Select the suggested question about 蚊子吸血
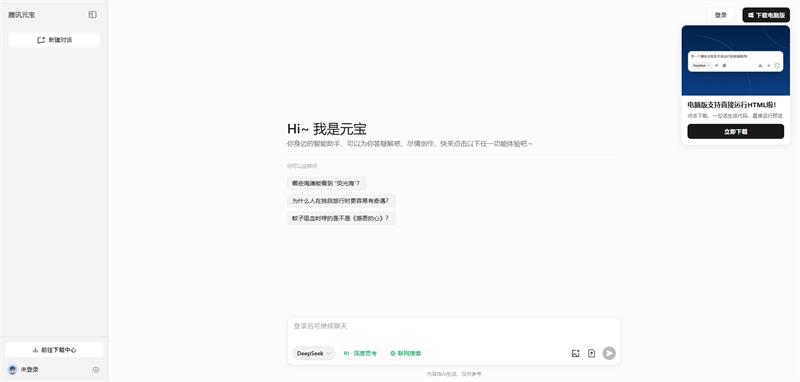Screen dimensions: 800x382 (341, 218)
